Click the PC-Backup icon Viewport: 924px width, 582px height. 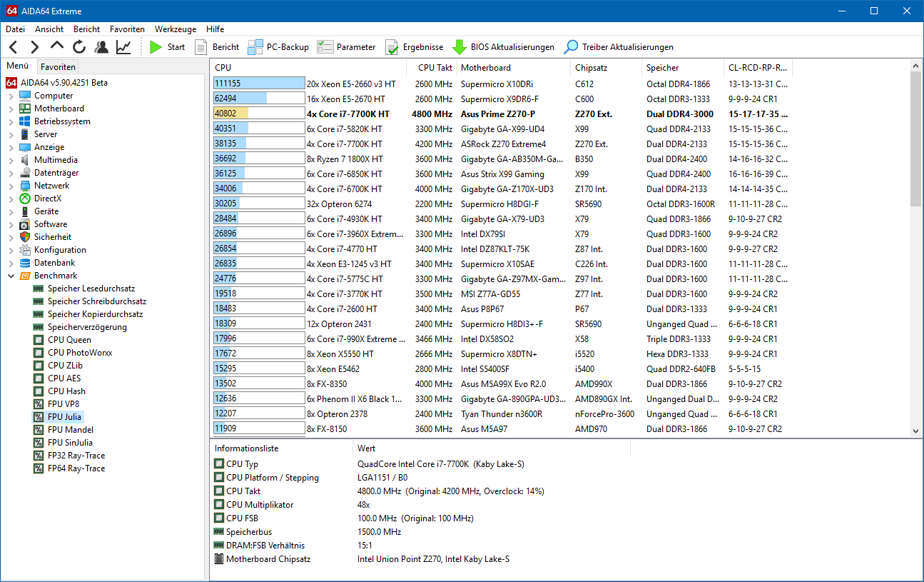pyautogui.click(x=255, y=47)
